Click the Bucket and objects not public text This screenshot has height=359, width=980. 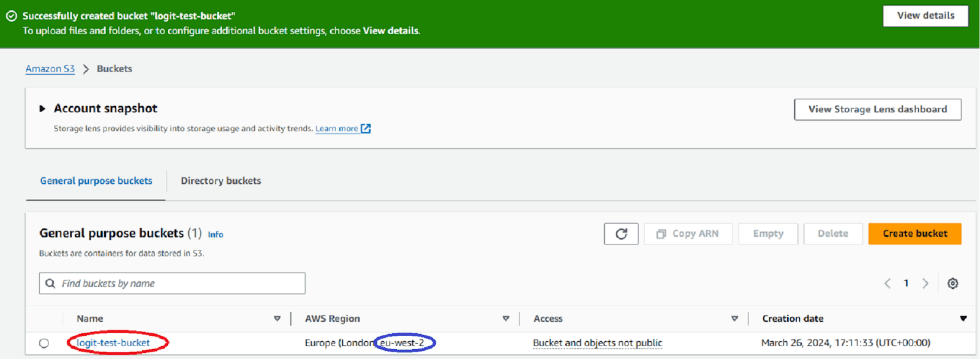click(x=597, y=343)
